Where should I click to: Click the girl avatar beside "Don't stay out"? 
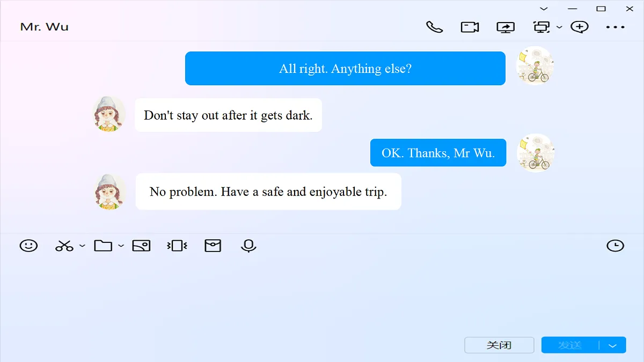(x=109, y=114)
